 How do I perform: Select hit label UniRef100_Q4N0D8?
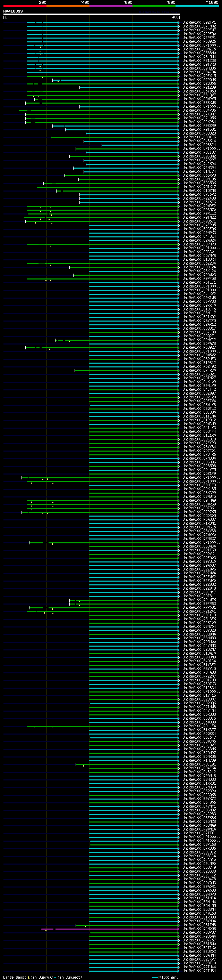pos(199,929)
